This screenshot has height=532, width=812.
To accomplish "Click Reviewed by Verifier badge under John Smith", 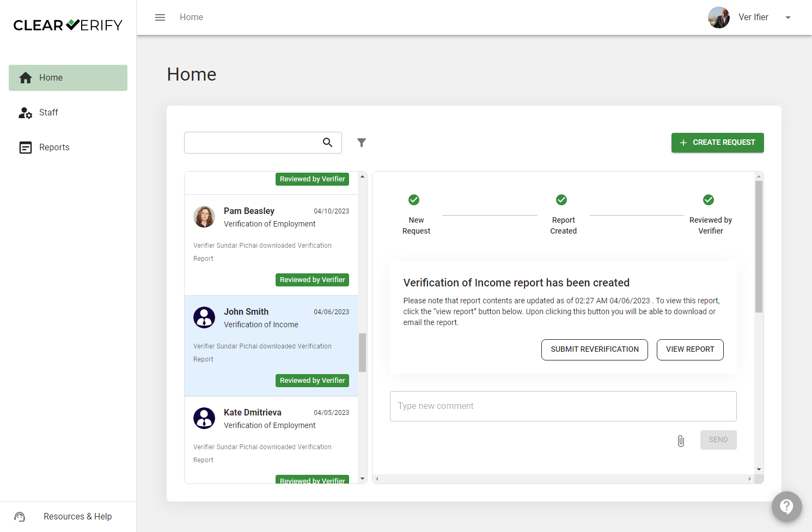I will click(312, 381).
